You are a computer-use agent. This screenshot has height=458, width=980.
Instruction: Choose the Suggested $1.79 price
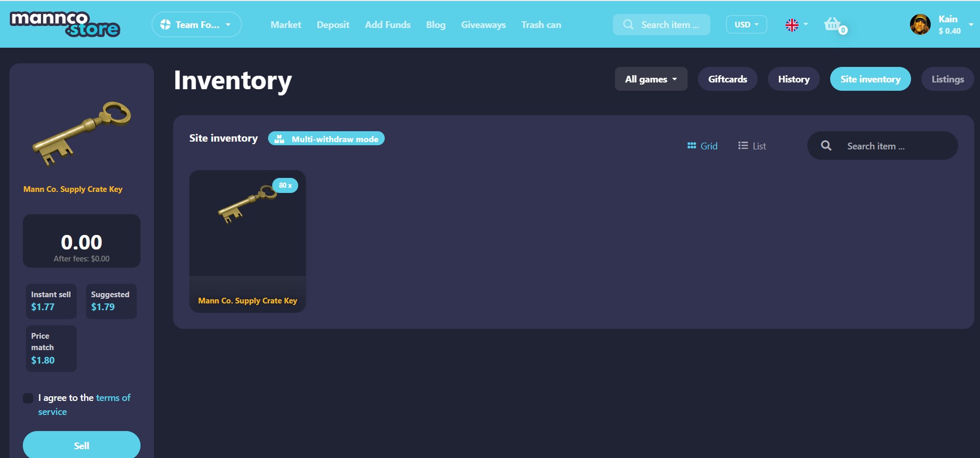coord(111,301)
